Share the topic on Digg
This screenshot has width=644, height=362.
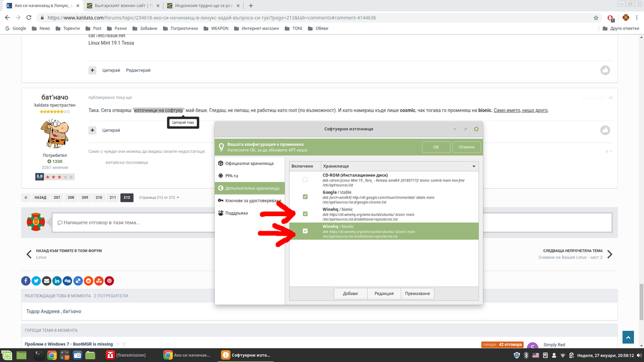[x=67, y=281]
